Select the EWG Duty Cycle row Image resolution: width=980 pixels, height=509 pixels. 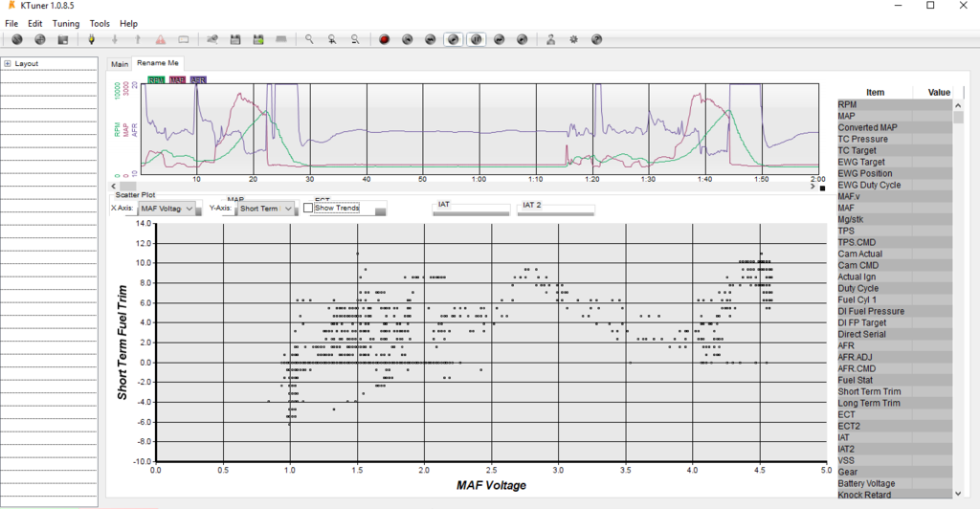point(895,185)
